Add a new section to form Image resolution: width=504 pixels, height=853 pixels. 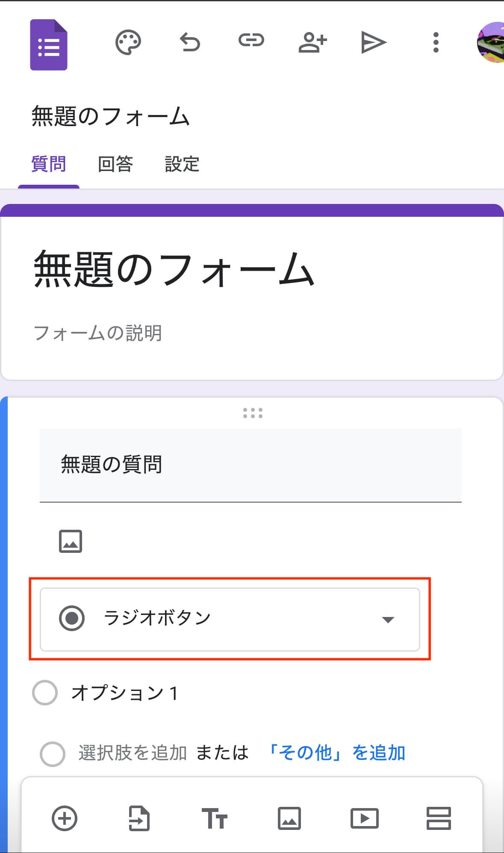439,819
